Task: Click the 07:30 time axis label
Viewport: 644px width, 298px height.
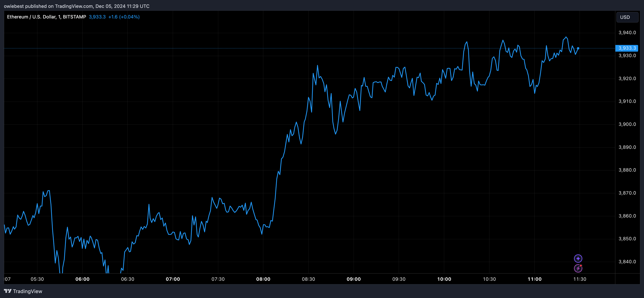Action: pyautogui.click(x=218, y=279)
